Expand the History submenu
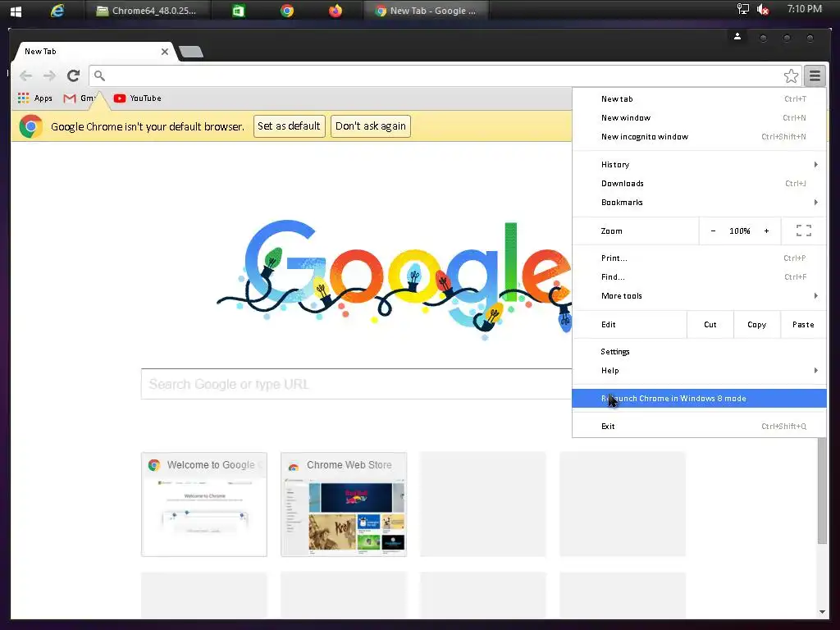 [699, 164]
